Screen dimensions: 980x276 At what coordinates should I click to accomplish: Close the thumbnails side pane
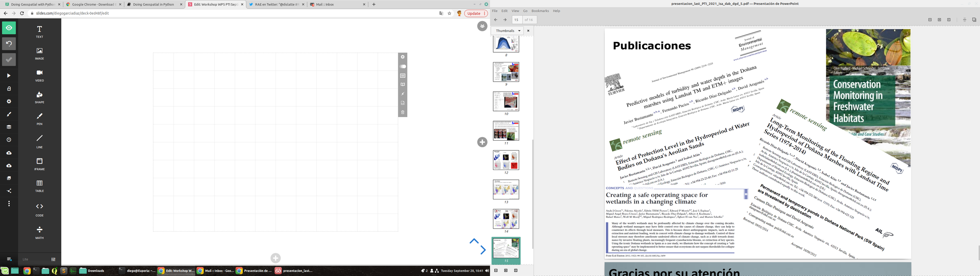[528, 31]
